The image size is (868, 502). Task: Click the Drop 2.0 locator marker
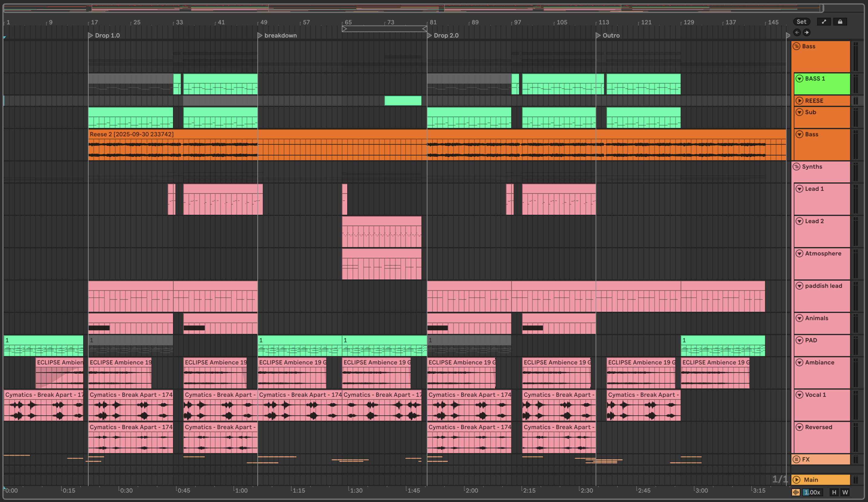pos(429,35)
